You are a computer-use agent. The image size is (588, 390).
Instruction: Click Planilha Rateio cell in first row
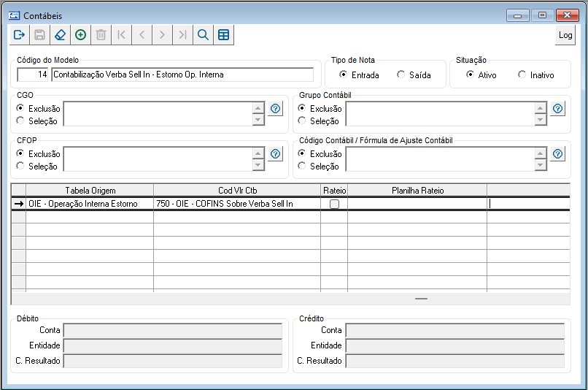click(x=417, y=204)
